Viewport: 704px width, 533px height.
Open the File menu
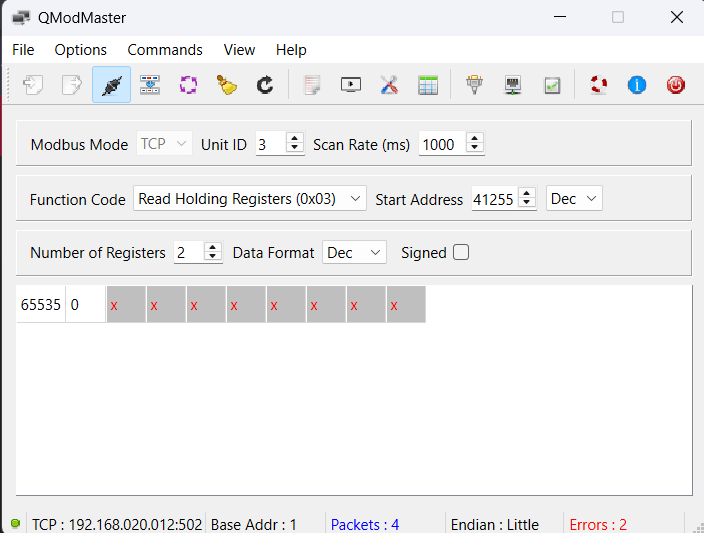click(23, 49)
